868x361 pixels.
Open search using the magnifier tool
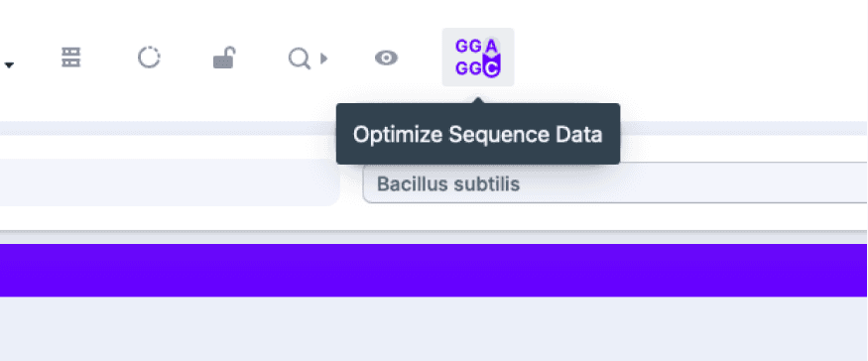click(299, 59)
